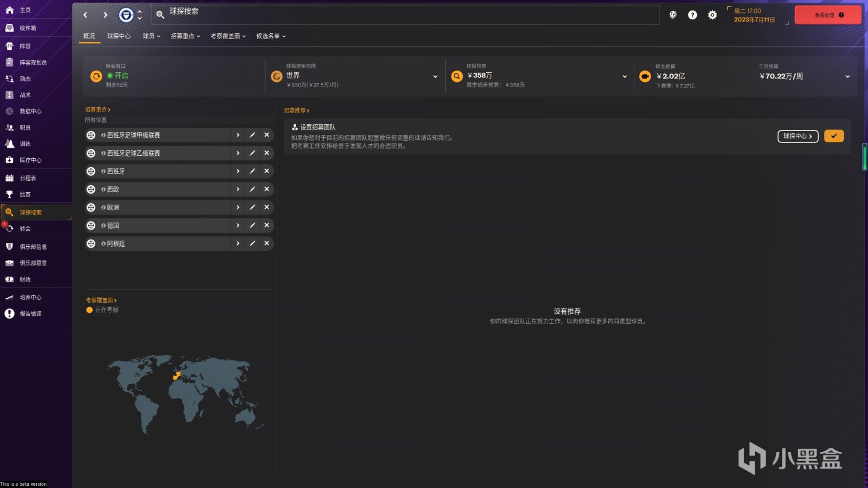Screen dimensions: 868x488
Task: Click the date 2023年7月11日 display
Action: point(754,20)
